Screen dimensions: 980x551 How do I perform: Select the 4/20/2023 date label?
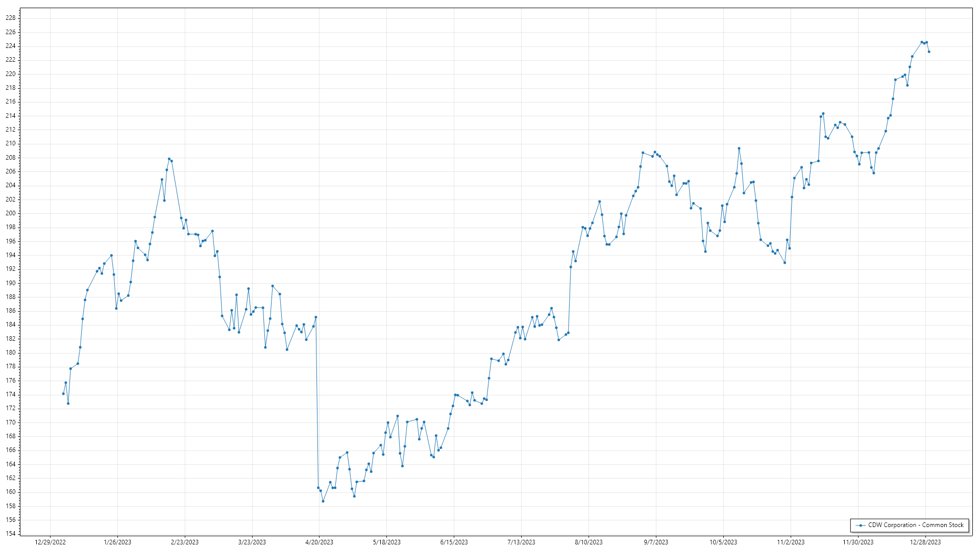tap(319, 542)
